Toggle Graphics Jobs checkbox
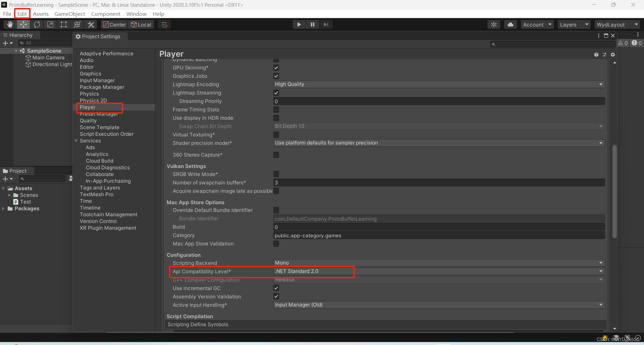Screen dimensions: 644x345 (276, 76)
